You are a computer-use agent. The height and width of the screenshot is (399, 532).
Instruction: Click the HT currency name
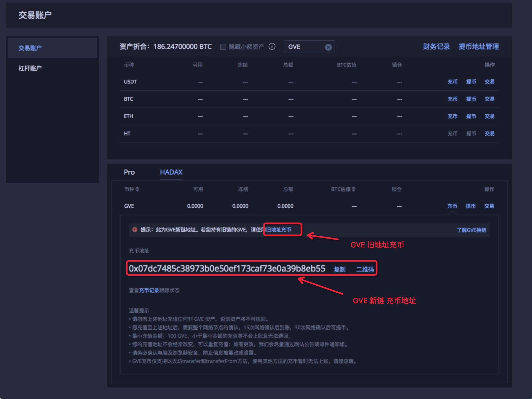[127, 134]
